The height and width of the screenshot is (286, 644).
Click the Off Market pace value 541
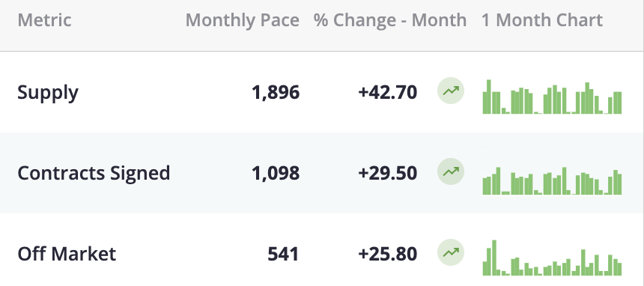click(283, 254)
